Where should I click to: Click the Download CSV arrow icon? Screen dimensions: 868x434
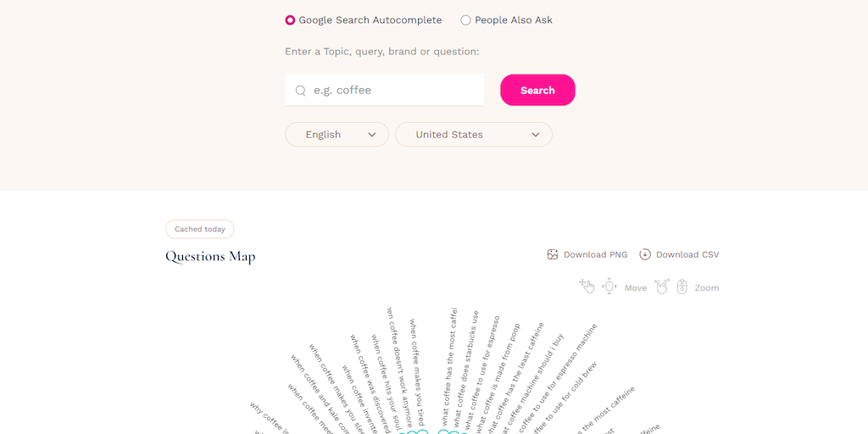(x=645, y=254)
